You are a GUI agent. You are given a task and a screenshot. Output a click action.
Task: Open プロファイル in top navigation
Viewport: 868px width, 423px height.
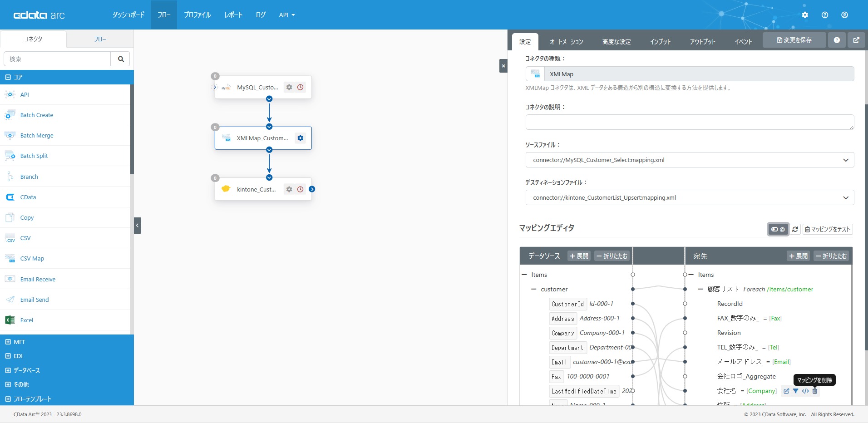pos(197,15)
